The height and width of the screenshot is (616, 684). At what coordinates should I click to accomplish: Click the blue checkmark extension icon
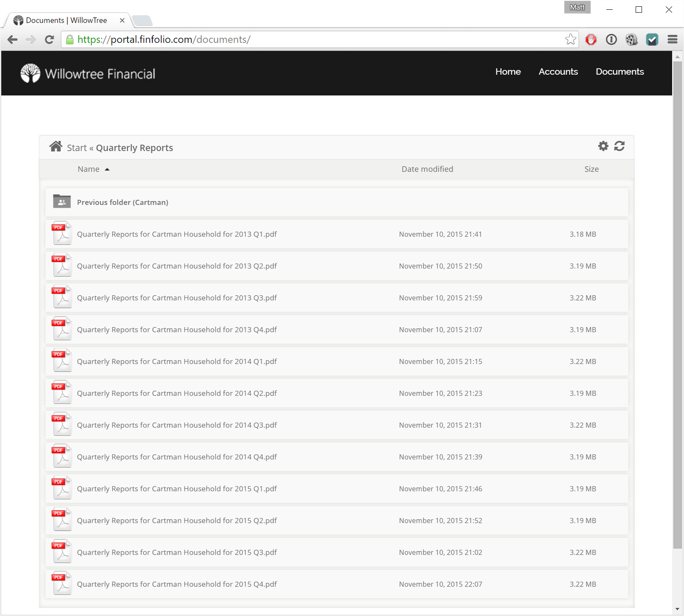point(652,39)
